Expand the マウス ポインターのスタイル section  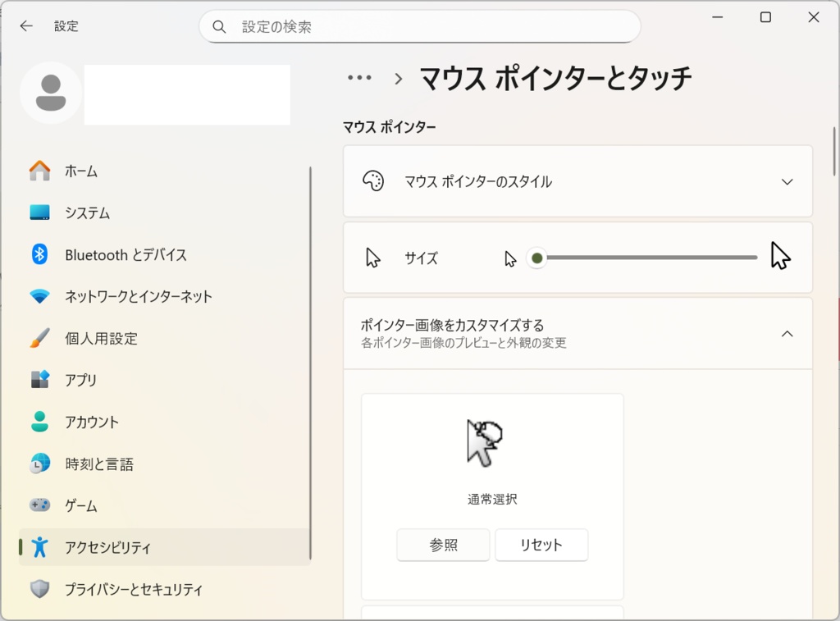click(787, 181)
